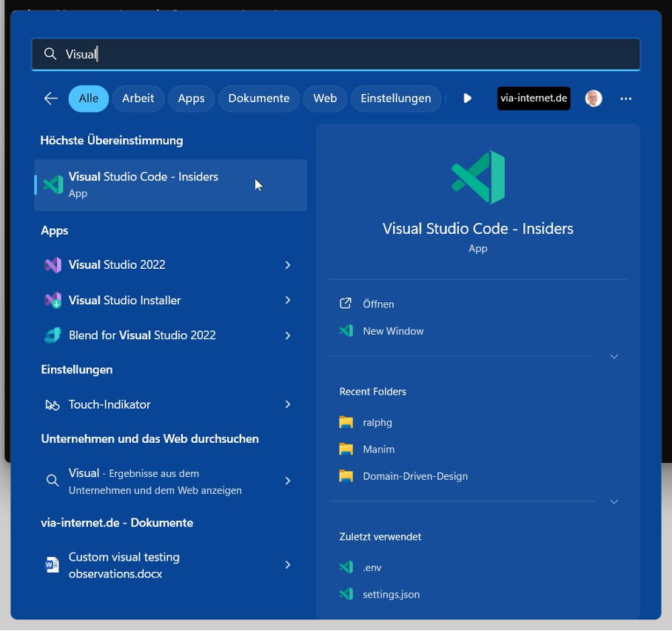Screen dimensions: 672x631
Task: Expand Blend for Visual Studio 2022 chevron
Action: pyautogui.click(x=288, y=335)
